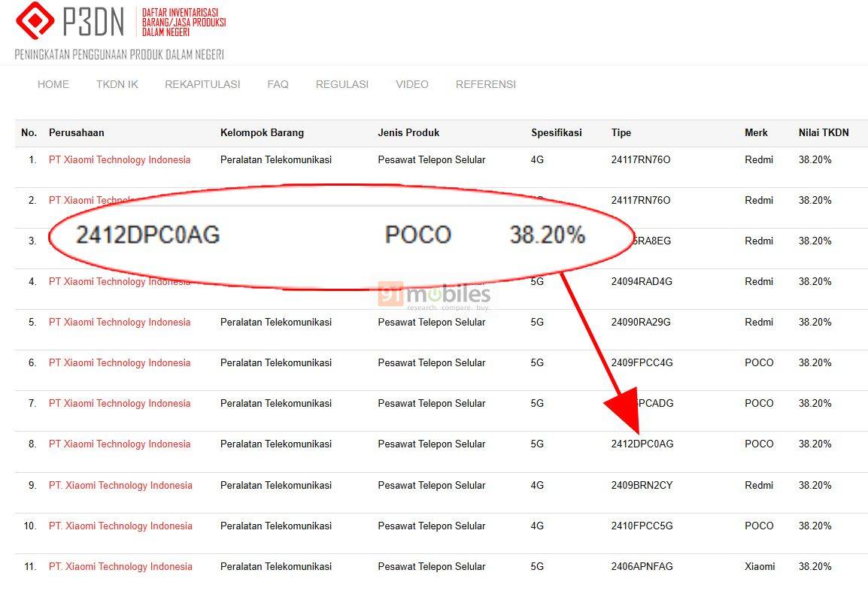This screenshot has height=591, width=868.
Task: Click the 4G specification in row 10
Action: [537, 526]
